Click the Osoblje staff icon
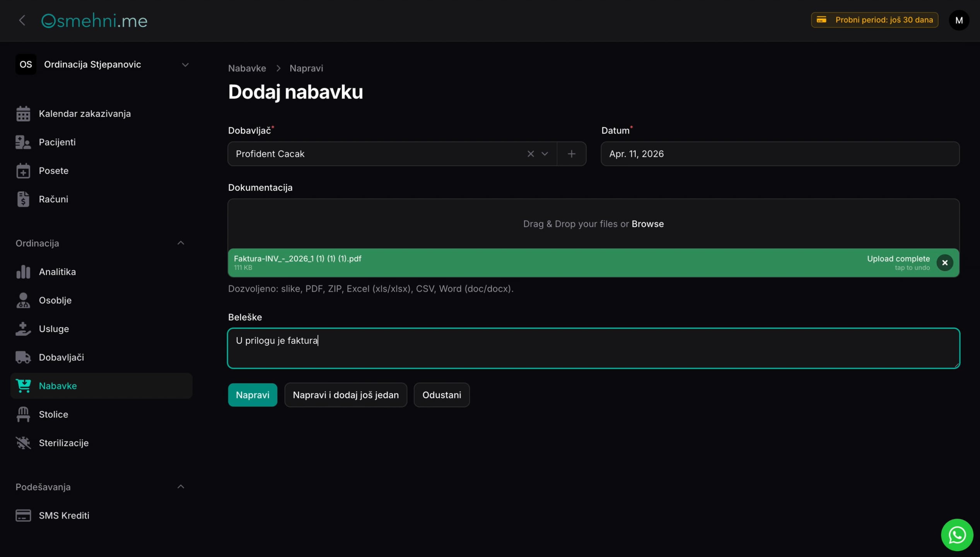 (23, 301)
